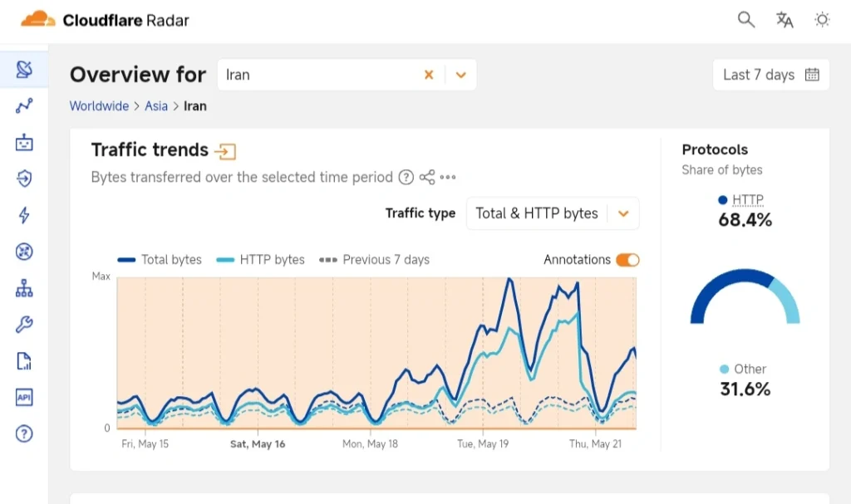The height and width of the screenshot is (504, 851).
Task: Open the language translation icon
Action: click(785, 20)
